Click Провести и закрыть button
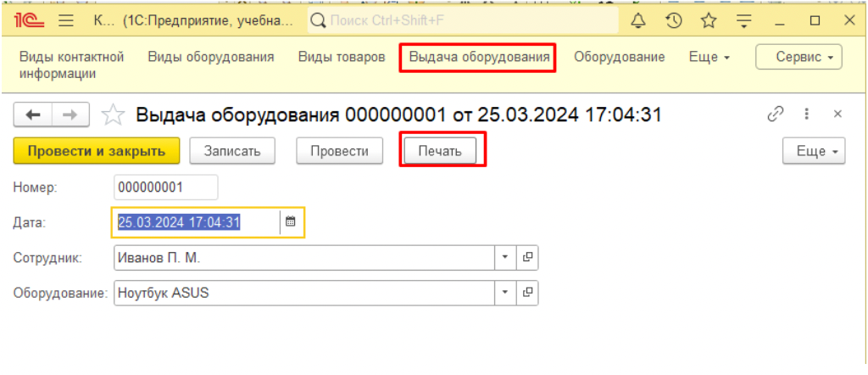 coord(97,151)
